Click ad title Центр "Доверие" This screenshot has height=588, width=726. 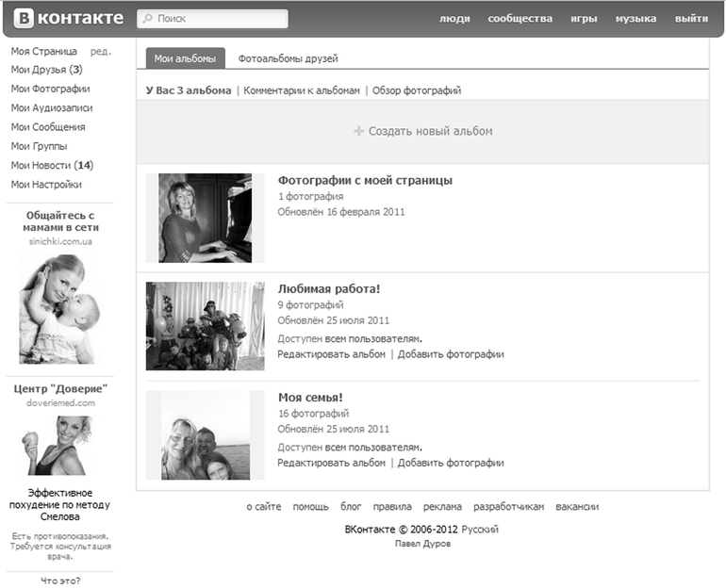coord(60,388)
